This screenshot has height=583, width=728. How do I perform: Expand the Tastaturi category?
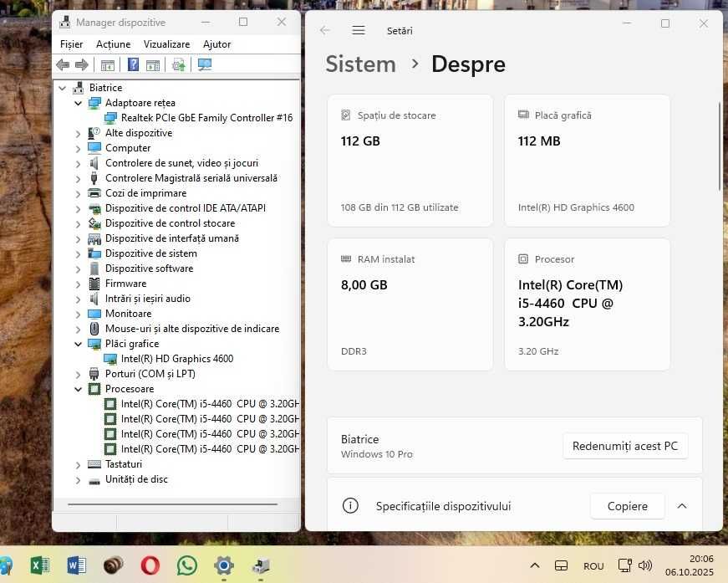pyautogui.click(x=78, y=464)
